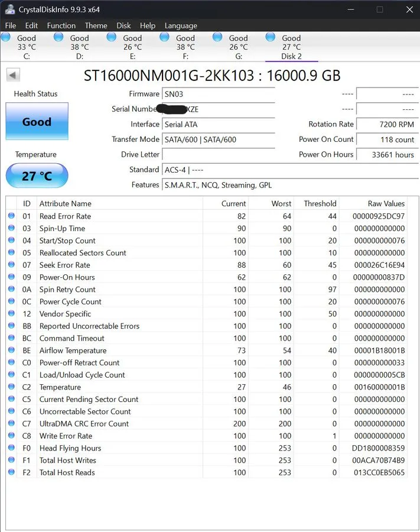Screen dimensions: 420x532
Task: Select the D: drive status orb
Action: click(58, 37)
